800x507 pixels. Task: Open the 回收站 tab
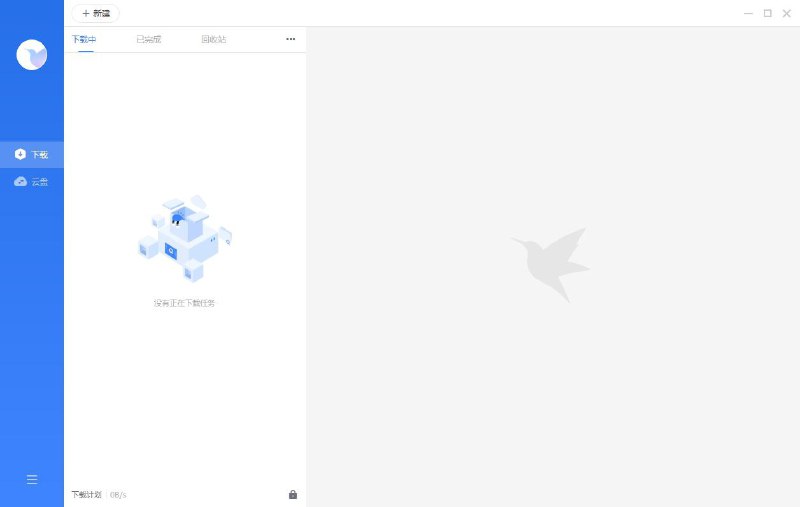(x=214, y=39)
